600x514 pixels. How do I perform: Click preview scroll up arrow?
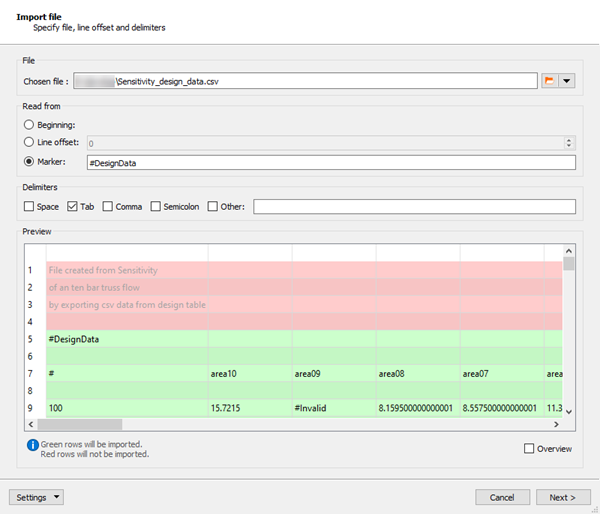click(569, 251)
